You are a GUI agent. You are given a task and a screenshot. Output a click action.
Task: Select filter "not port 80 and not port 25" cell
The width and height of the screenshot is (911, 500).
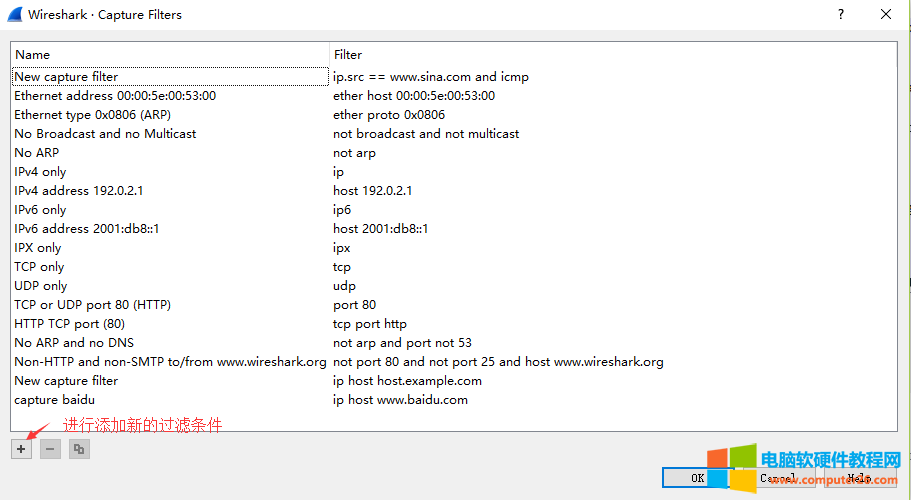tap(498, 362)
